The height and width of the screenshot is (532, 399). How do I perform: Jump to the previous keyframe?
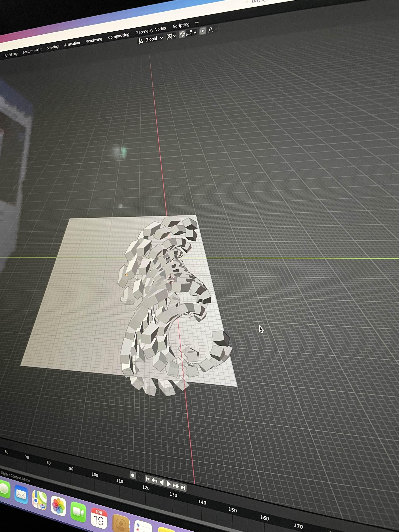click(x=154, y=481)
